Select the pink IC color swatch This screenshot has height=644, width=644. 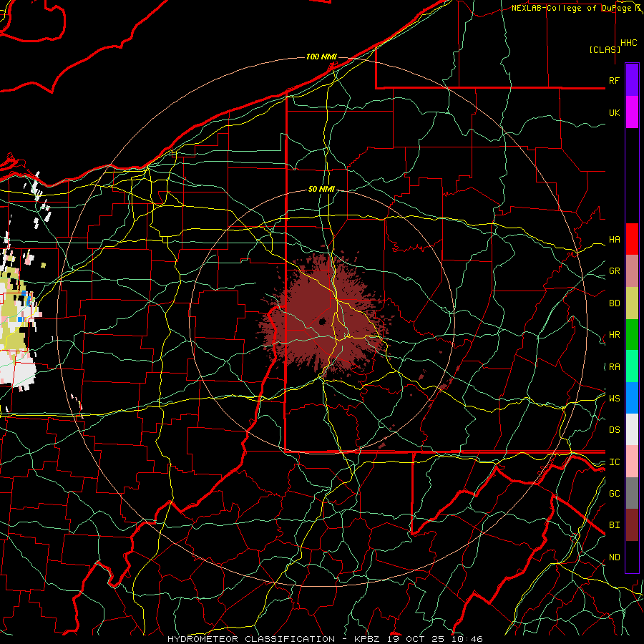632,462
